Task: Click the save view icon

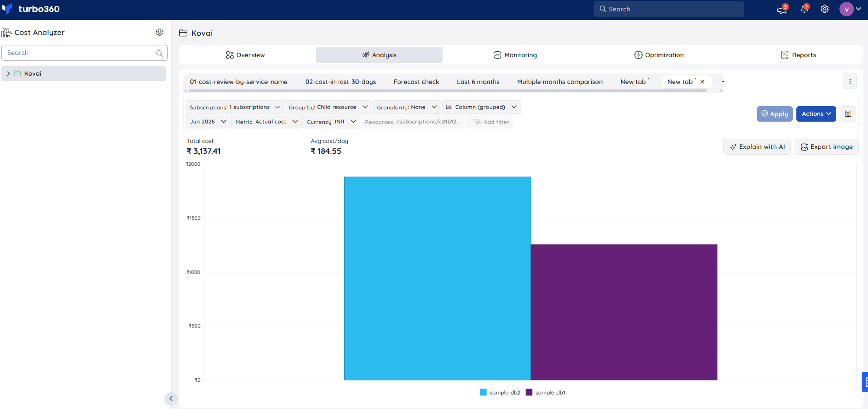Action: [x=848, y=114]
